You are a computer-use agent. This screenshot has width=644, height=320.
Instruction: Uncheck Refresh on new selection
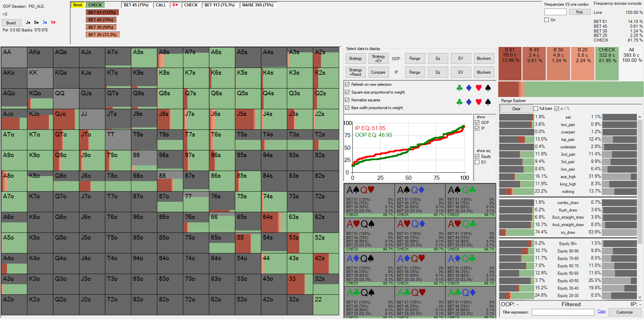click(x=347, y=84)
